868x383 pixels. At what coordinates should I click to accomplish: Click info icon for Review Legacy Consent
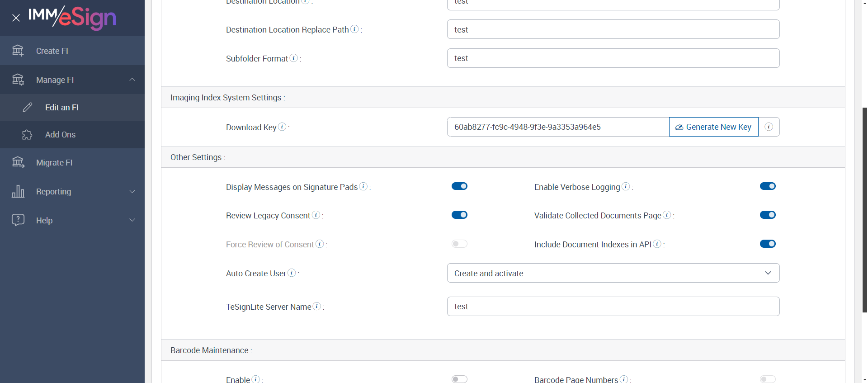click(316, 215)
